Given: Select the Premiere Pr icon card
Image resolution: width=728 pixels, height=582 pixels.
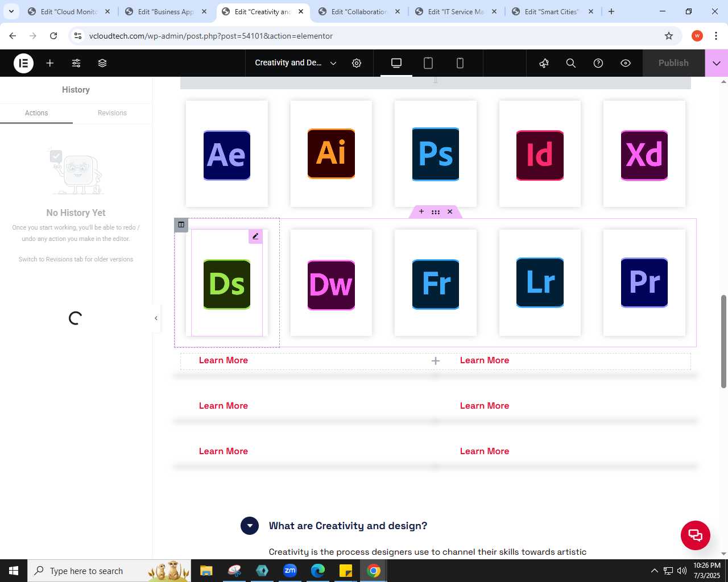Looking at the screenshot, I should [644, 282].
